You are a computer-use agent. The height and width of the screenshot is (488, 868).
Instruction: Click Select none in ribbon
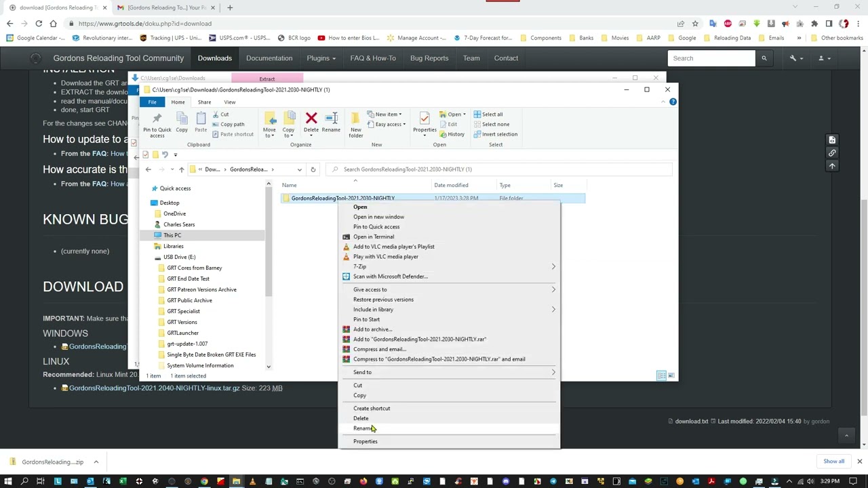click(x=492, y=124)
